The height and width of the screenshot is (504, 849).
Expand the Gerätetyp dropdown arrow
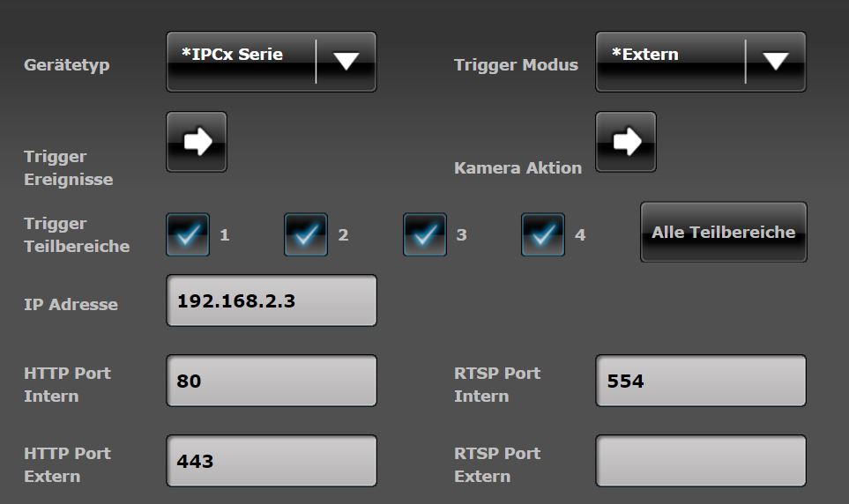click(x=346, y=62)
